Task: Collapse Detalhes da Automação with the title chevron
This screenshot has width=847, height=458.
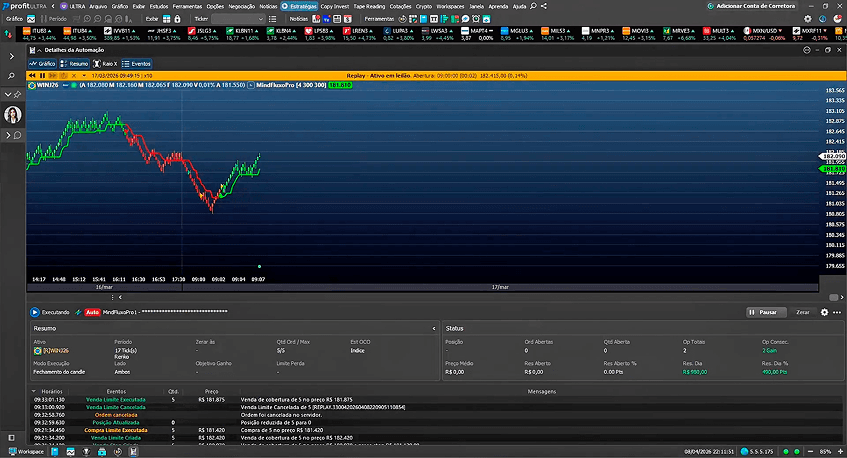Action: click(39, 50)
